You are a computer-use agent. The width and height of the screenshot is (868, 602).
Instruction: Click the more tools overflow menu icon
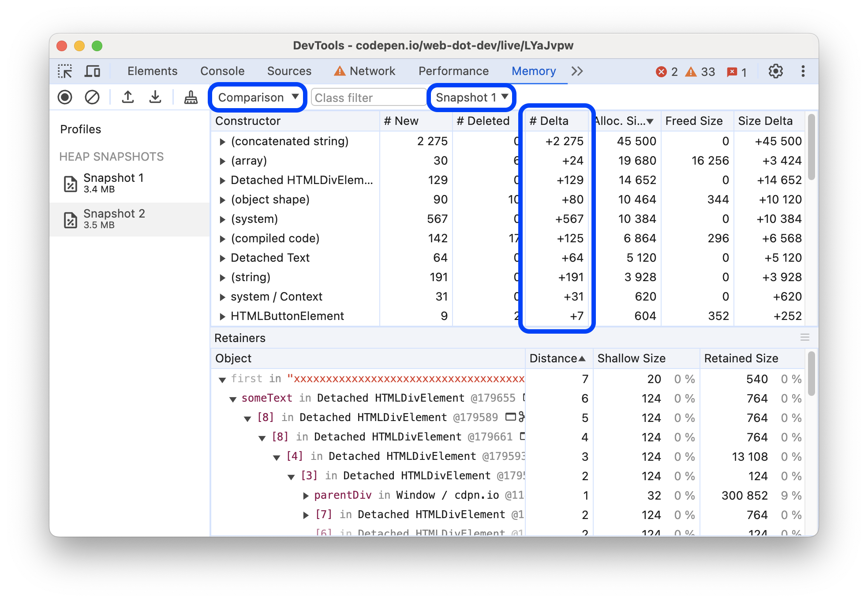(579, 70)
